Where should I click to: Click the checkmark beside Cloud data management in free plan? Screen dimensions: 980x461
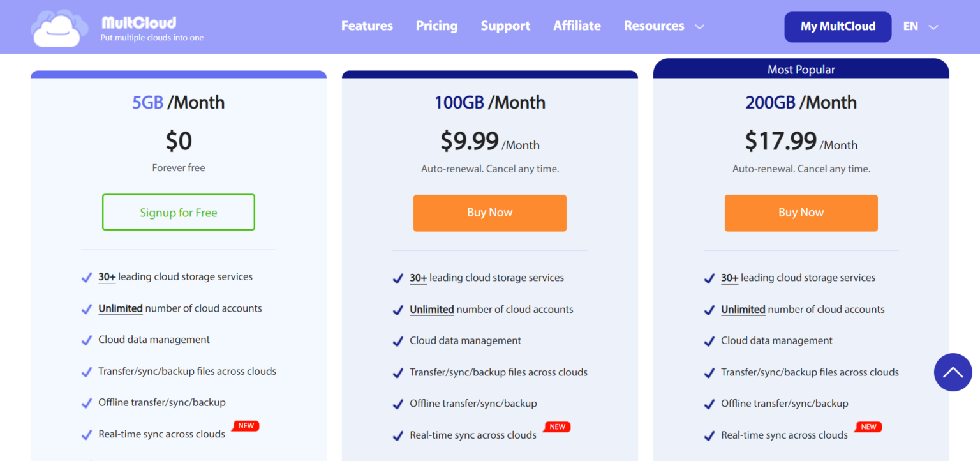tap(86, 340)
